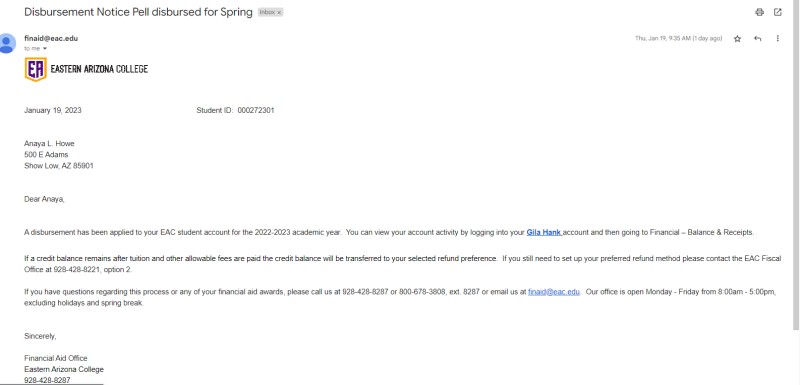The width and height of the screenshot is (800, 385).
Task: Click the Eastern Arizona College wordmark text
Action: (99, 69)
